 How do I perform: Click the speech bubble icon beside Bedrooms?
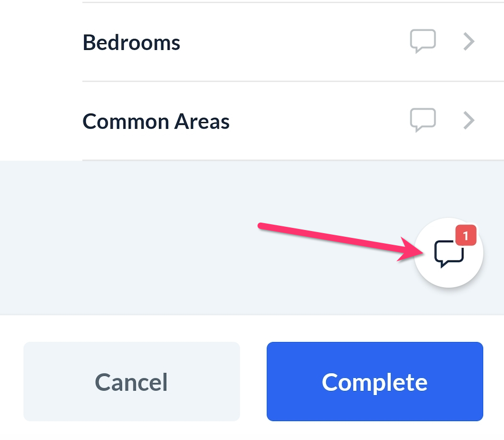tap(423, 42)
